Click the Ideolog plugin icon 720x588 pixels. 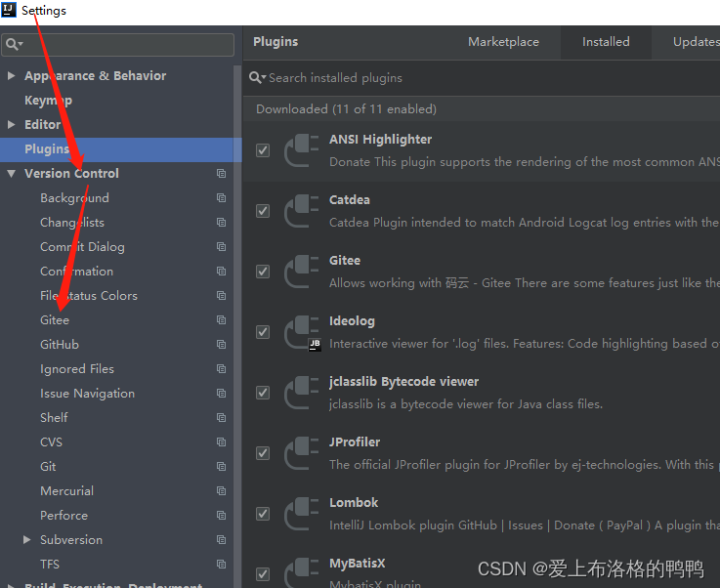(x=301, y=332)
